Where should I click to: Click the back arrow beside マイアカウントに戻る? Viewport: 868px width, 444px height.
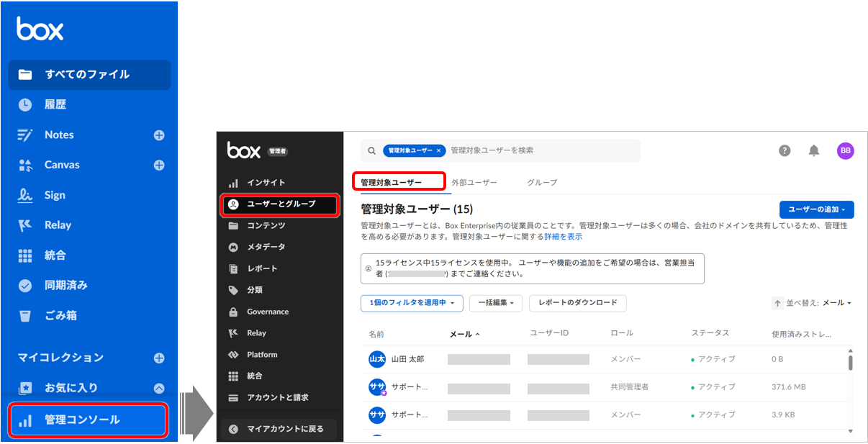[233, 429]
